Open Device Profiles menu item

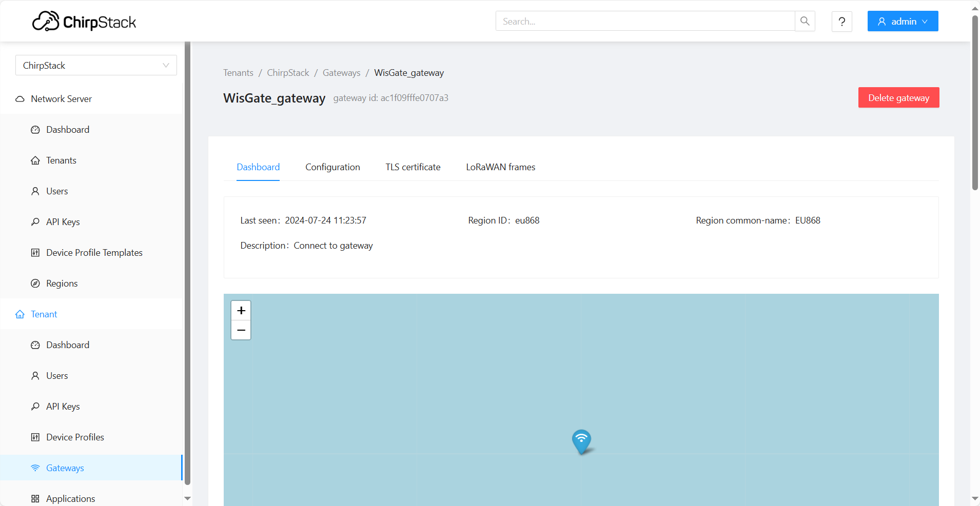pos(91,437)
